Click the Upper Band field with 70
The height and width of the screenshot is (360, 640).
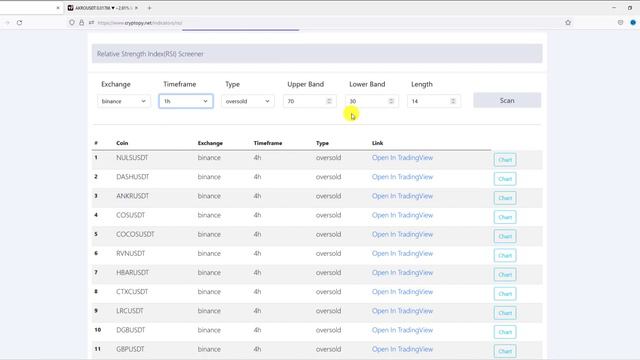(x=309, y=101)
